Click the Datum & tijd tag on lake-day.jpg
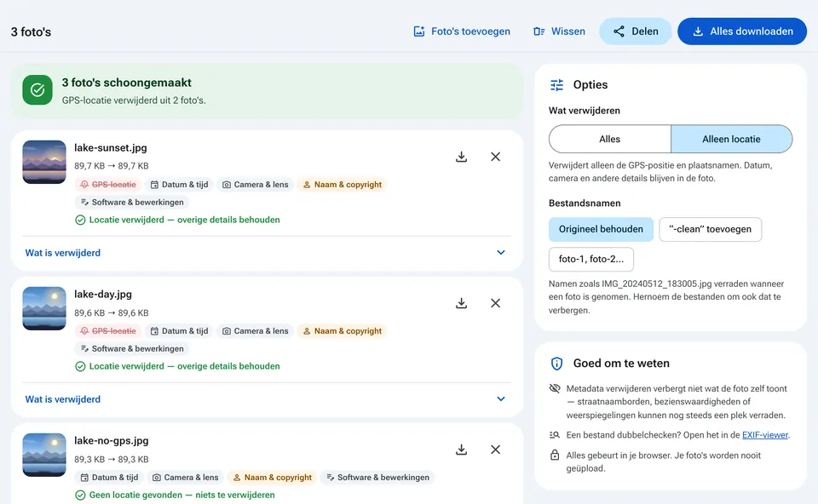The image size is (818, 504). 180,331
